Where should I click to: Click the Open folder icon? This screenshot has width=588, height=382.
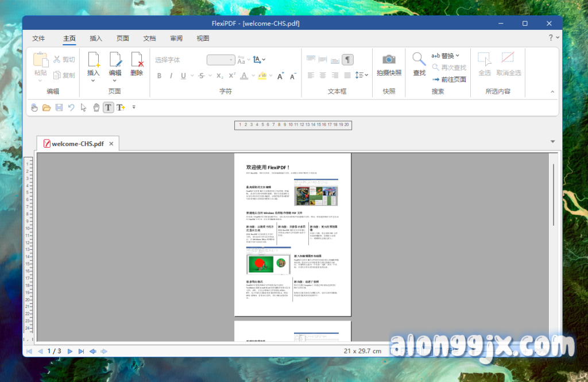pos(47,107)
